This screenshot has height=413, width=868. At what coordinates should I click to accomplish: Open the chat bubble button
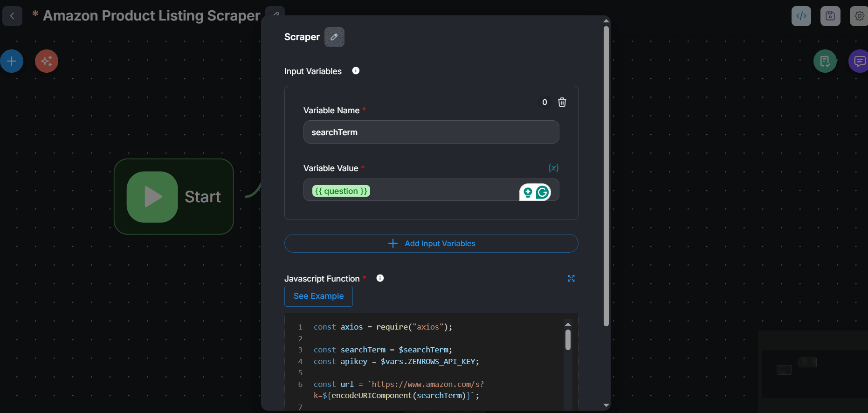pyautogui.click(x=859, y=61)
